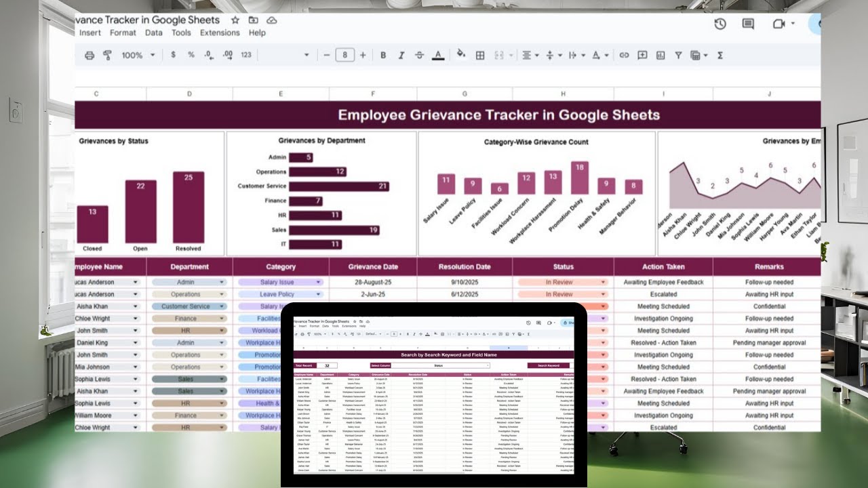The width and height of the screenshot is (868, 488).
Task: Open the vertical align dropdown
Action: (x=553, y=56)
